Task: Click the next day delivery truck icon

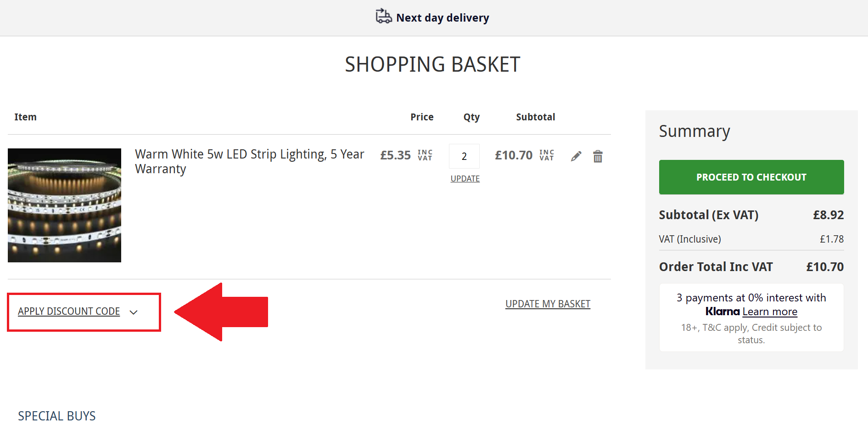Action: coord(383,17)
